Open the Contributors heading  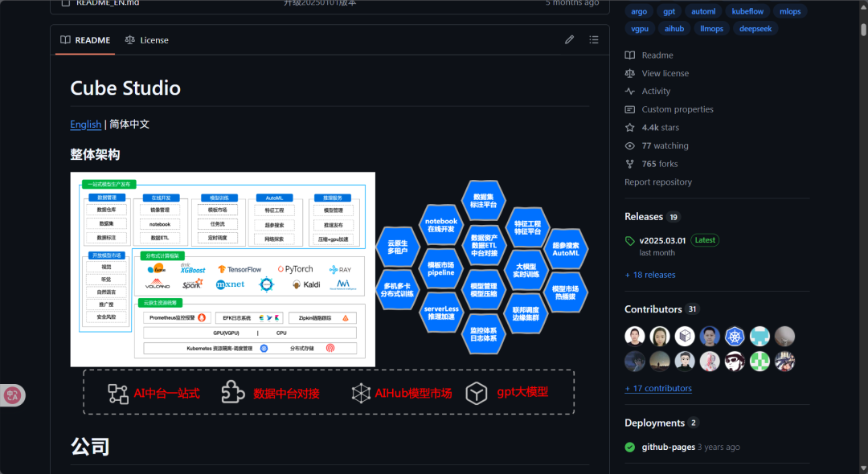(653, 309)
